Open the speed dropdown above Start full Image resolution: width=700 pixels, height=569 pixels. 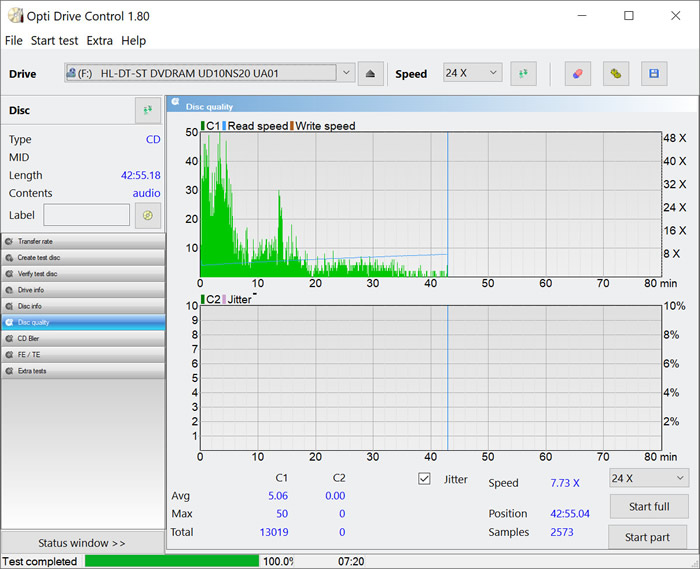tap(648, 478)
